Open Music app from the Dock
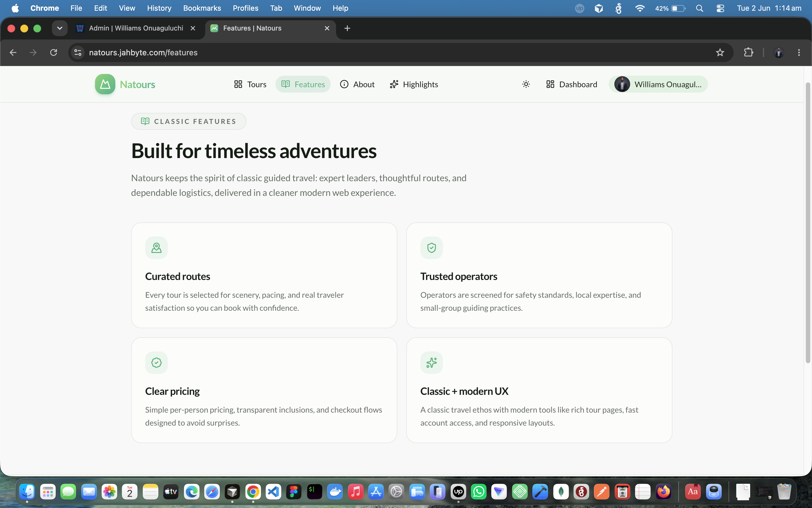 click(356, 492)
